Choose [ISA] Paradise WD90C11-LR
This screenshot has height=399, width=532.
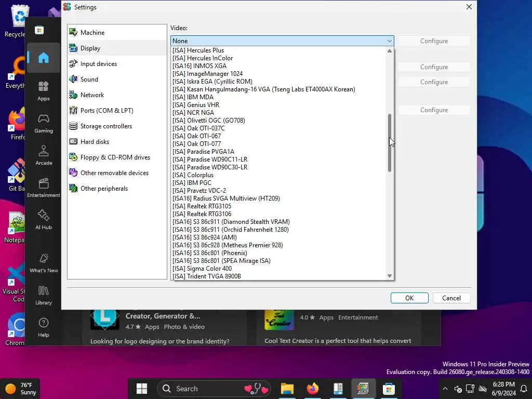click(x=278, y=159)
